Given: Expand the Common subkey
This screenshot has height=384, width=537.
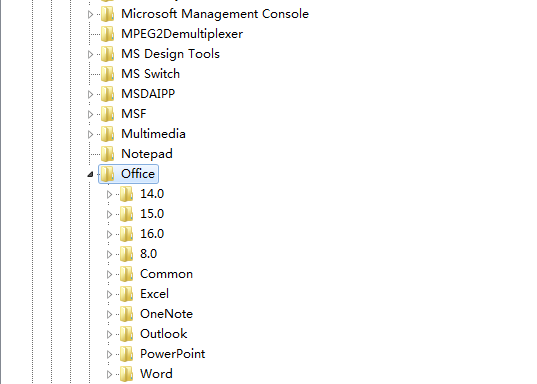Looking at the screenshot, I should point(110,274).
